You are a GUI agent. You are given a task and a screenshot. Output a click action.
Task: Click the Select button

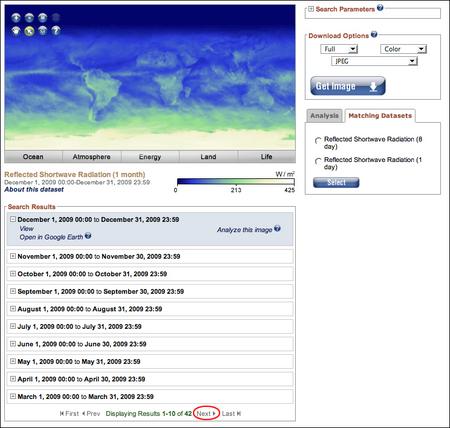click(x=336, y=182)
